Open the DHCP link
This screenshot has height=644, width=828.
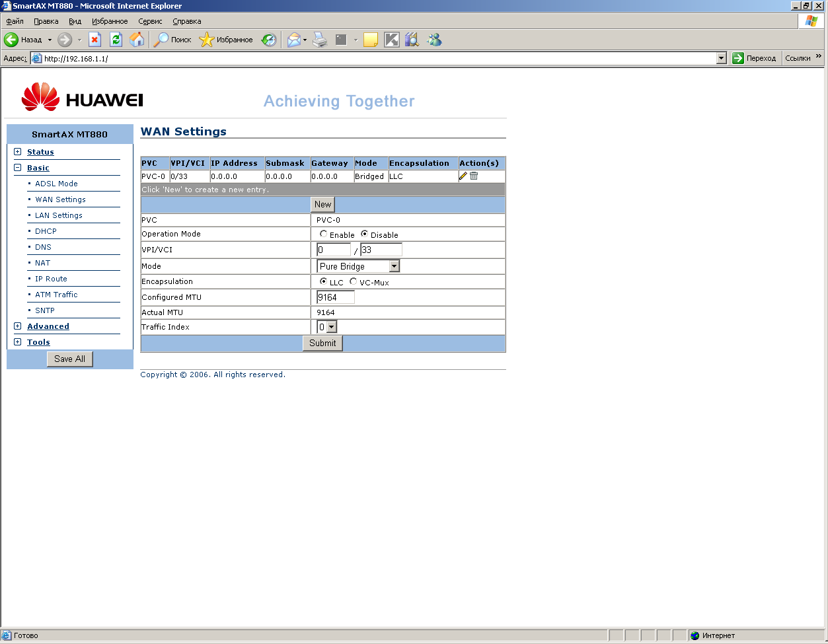pos(46,231)
